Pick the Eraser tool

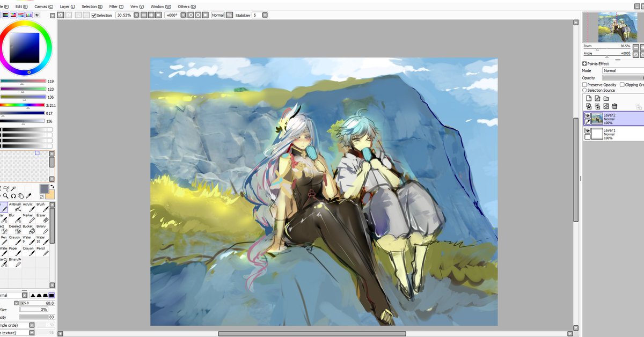[42, 218]
